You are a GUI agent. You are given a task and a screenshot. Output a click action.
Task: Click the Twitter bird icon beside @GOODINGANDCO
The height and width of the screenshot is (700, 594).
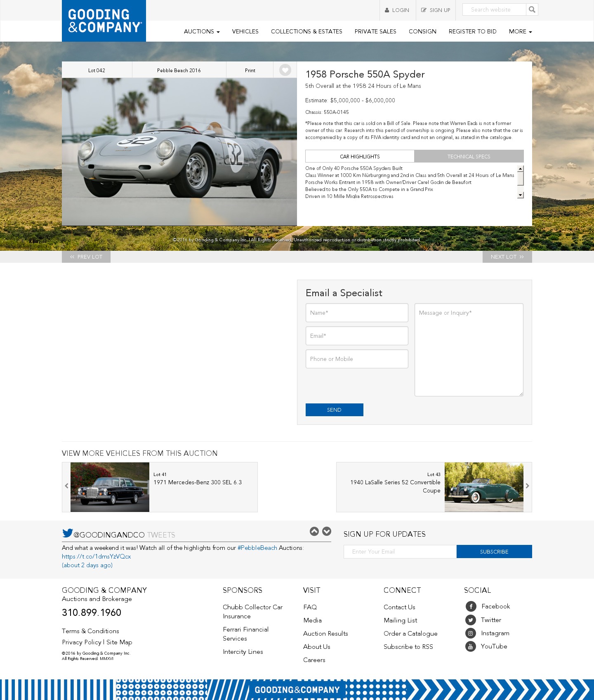tap(67, 533)
